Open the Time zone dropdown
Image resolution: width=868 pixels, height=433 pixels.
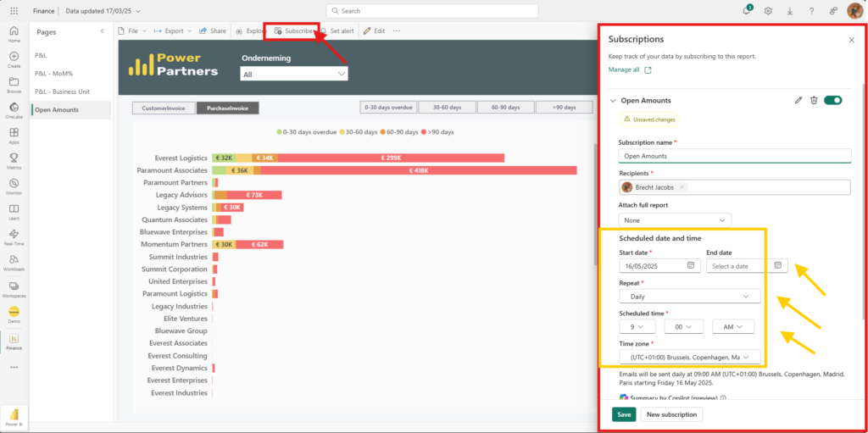(x=690, y=357)
